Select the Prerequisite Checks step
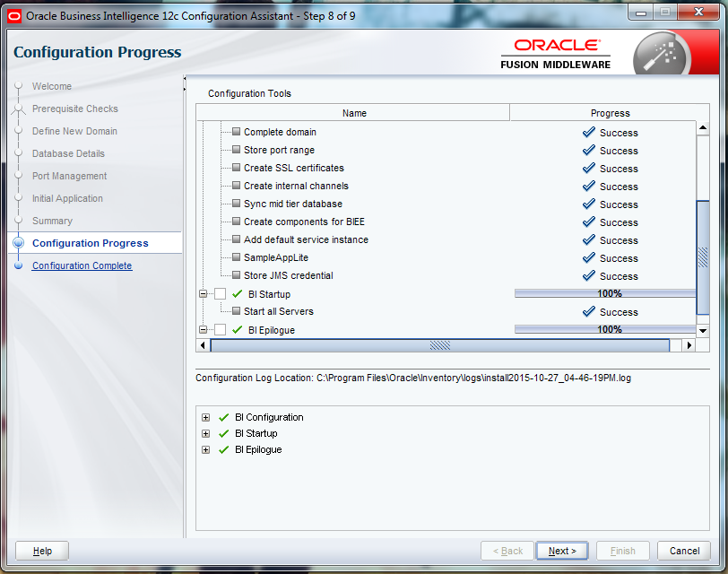 coord(74,109)
